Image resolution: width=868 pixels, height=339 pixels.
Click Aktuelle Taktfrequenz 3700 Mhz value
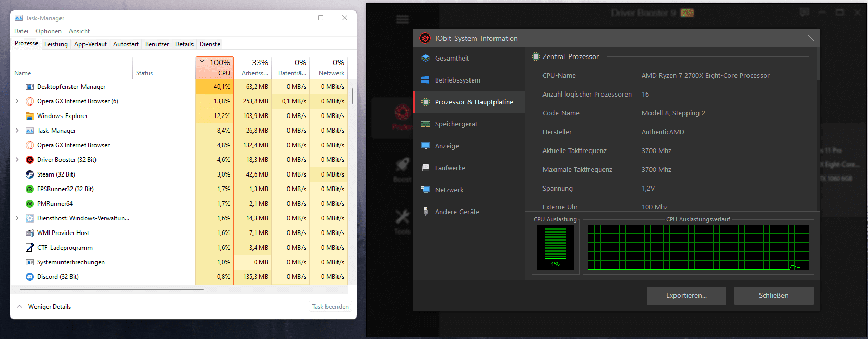656,151
